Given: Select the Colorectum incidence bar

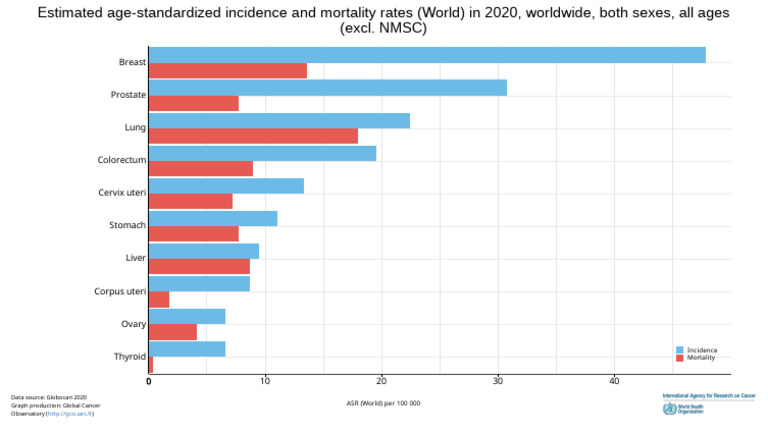Looking at the screenshot, I should point(263,153).
